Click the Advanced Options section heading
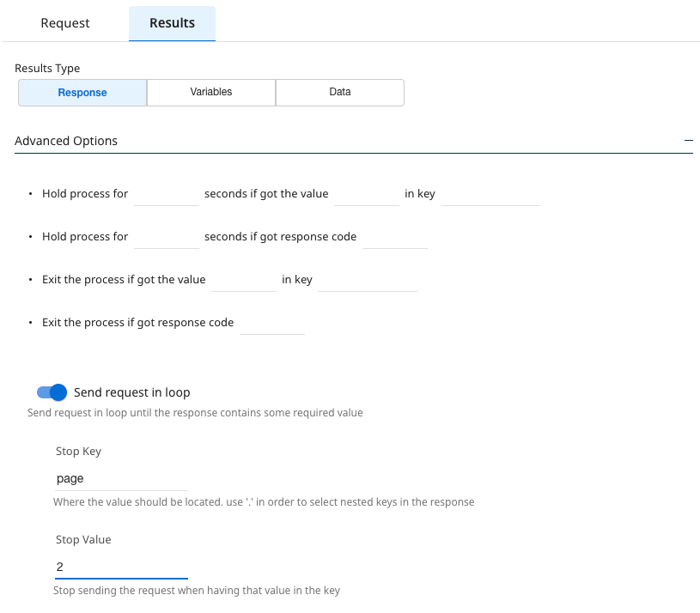The width and height of the screenshot is (700, 613). (x=66, y=141)
